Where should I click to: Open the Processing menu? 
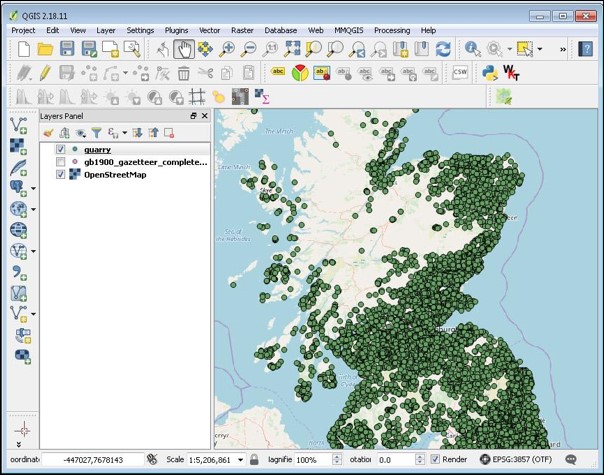392,30
